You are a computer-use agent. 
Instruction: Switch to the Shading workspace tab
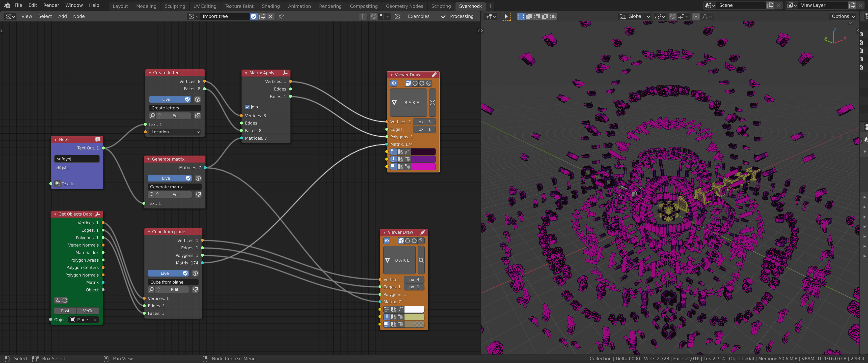[x=270, y=6]
